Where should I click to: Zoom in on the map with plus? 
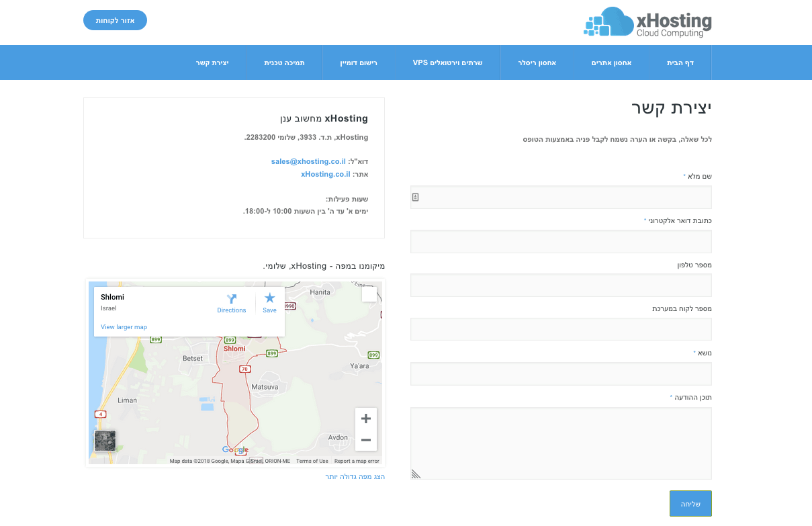[366, 419]
